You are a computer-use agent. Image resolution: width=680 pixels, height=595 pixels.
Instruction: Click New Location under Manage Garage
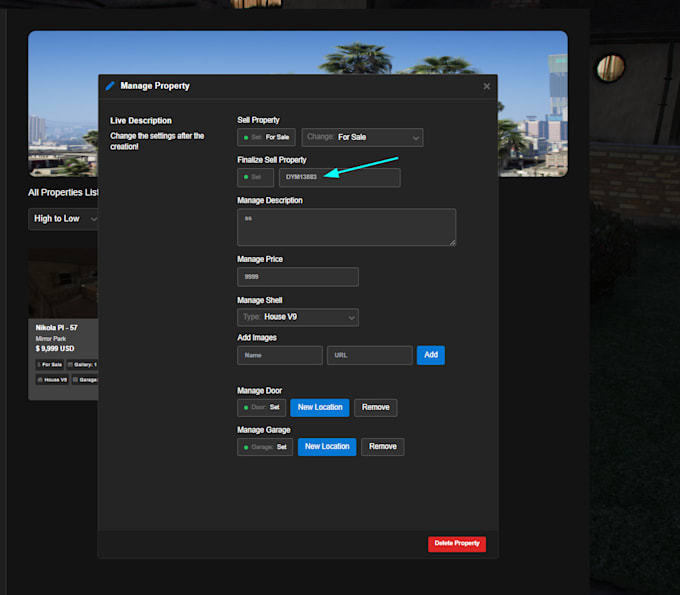click(327, 447)
